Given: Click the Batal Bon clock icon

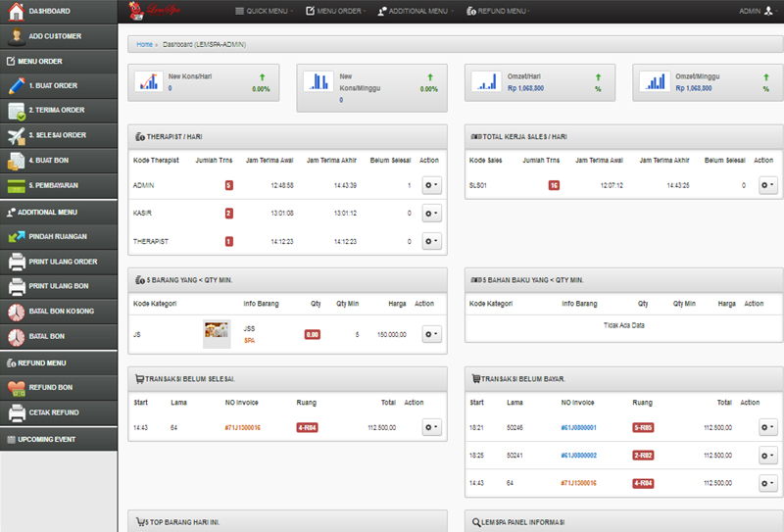Looking at the screenshot, I should pyautogui.click(x=16, y=337).
